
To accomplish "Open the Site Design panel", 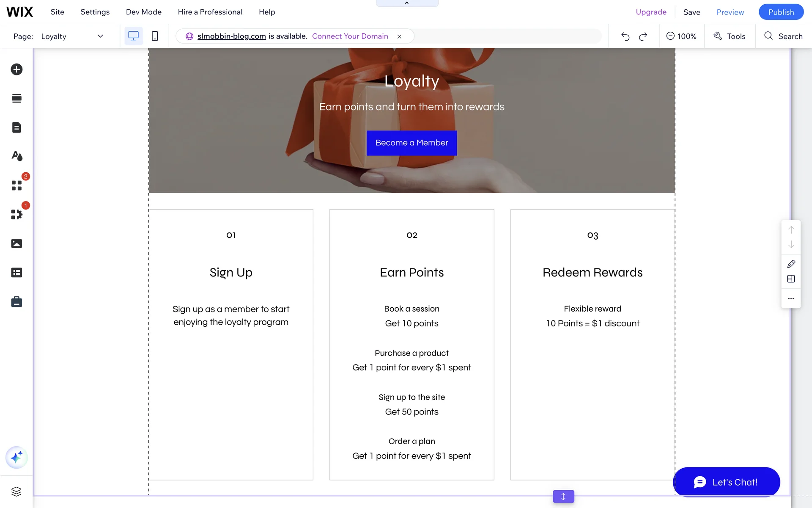I will tap(16, 156).
